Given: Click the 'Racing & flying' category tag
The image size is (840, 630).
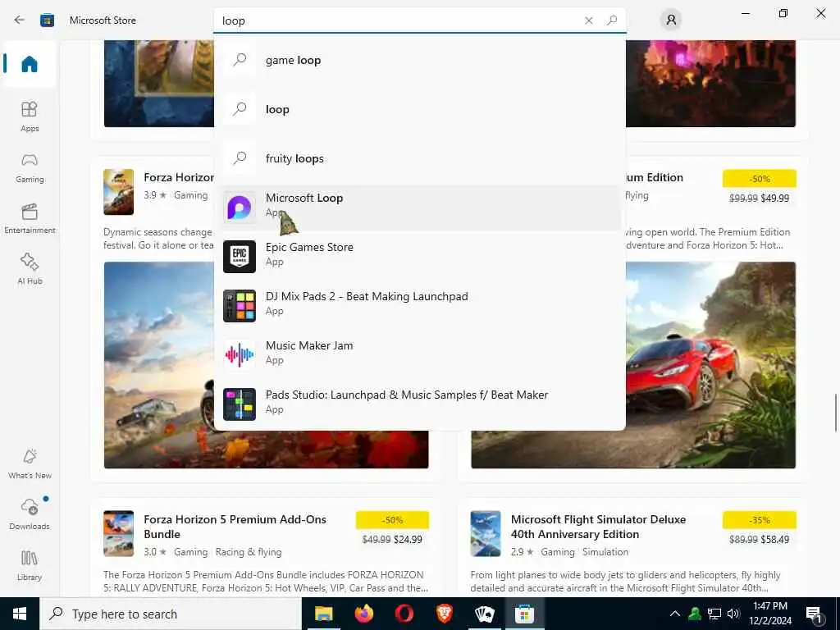Looking at the screenshot, I should [248, 552].
